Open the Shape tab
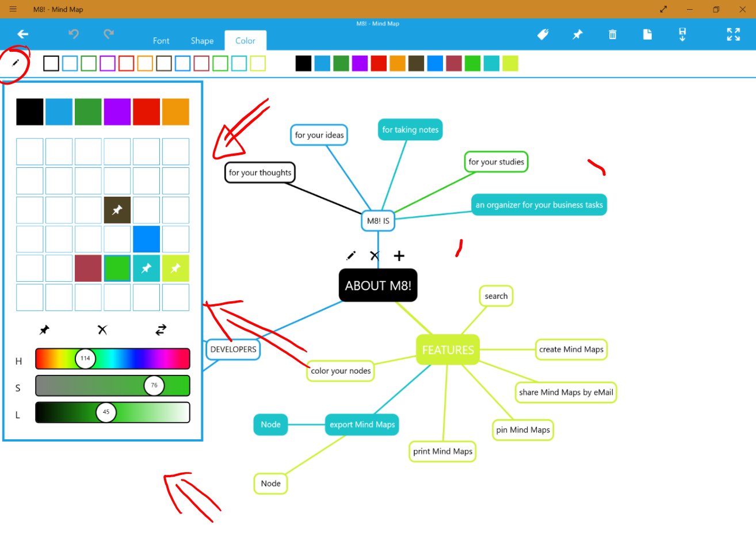 202,40
